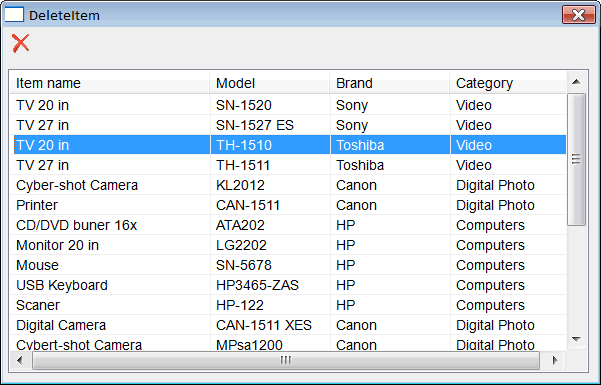Click the horizontal scrollbar right arrow
Screen dimensions: 601x385
[x=554, y=360]
